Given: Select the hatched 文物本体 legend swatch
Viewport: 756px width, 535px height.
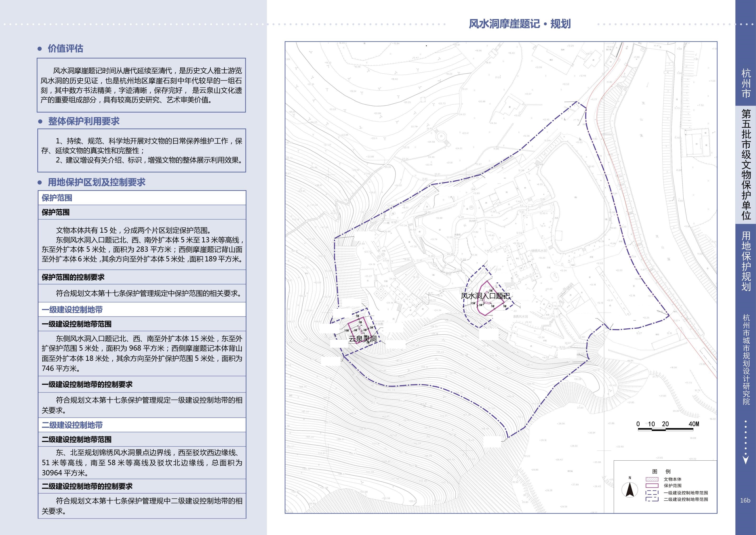Looking at the screenshot, I should point(652,479).
